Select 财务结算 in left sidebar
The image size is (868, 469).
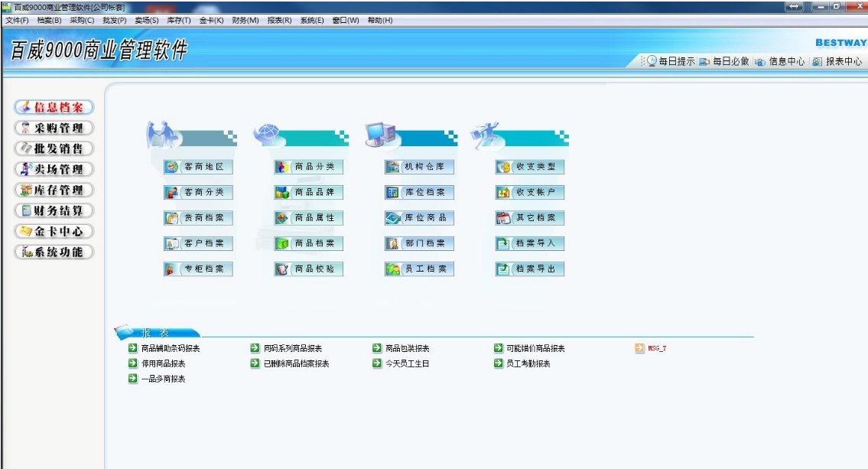(x=54, y=210)
